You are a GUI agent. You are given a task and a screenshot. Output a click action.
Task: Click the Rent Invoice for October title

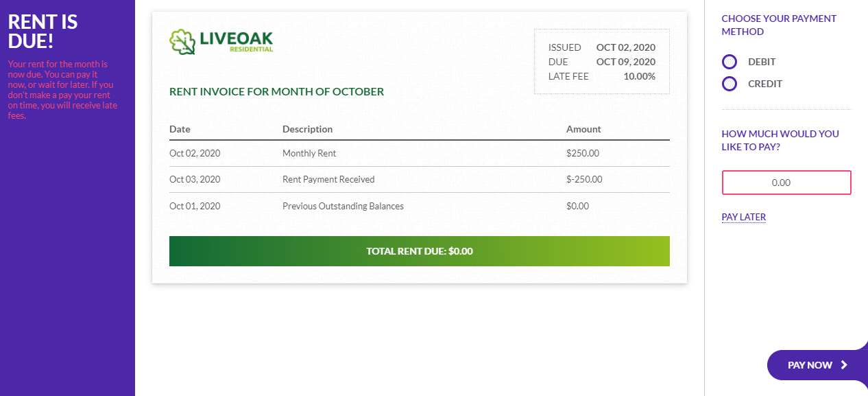(x=276, y=92)
